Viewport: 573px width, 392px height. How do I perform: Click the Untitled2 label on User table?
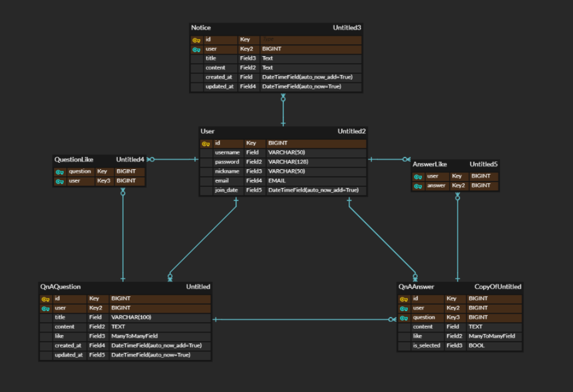351,131
